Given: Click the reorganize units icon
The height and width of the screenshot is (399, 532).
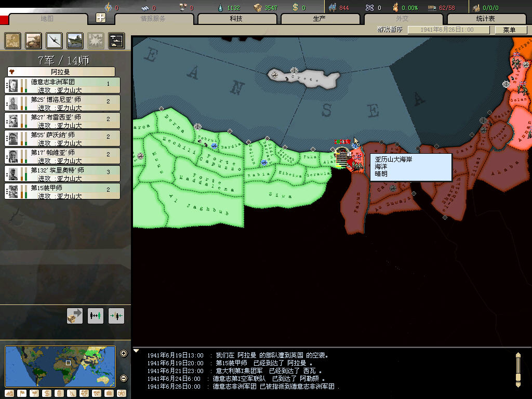Looking at the screenshot, I should point(96,315).
